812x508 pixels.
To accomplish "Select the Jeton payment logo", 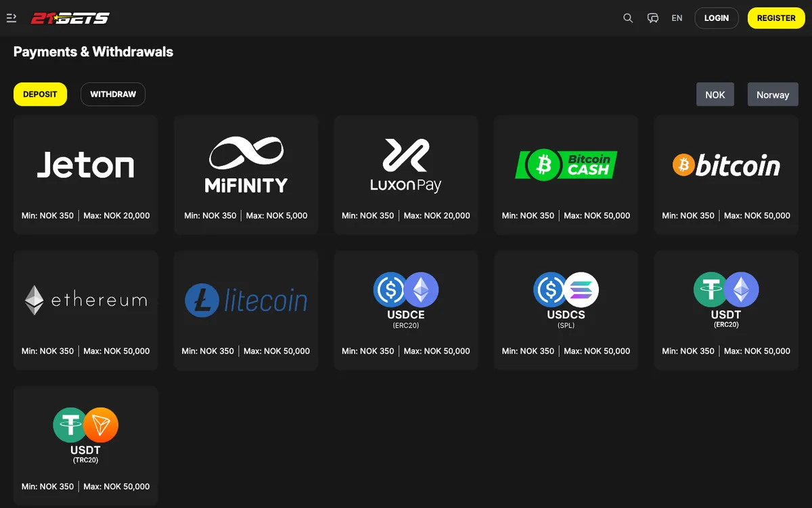I will [x=85, y=165].
